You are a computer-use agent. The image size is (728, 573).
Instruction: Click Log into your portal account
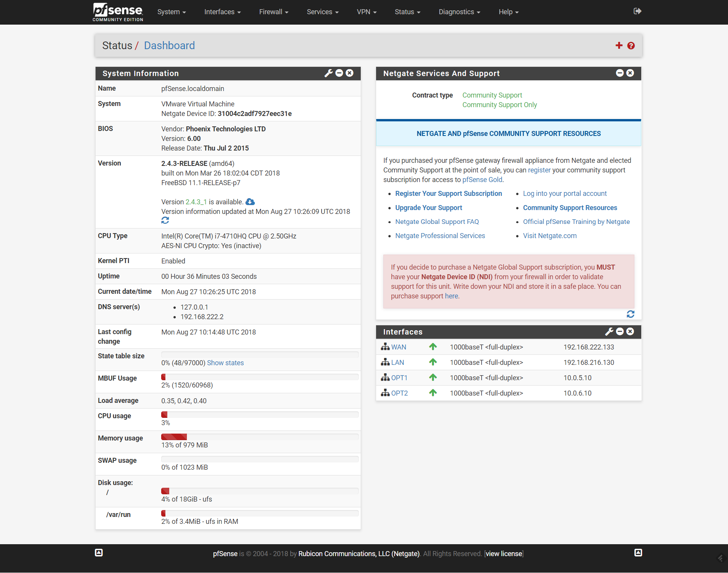pyautogui.click(x=565, y=194)
